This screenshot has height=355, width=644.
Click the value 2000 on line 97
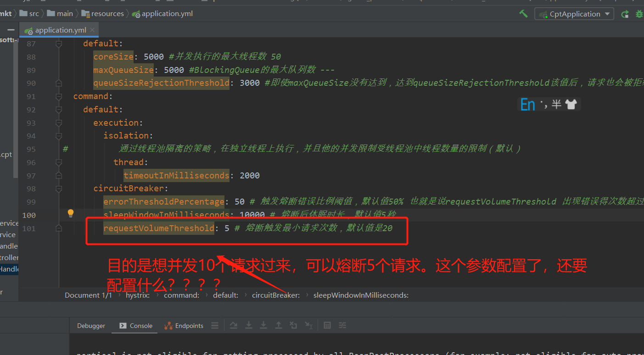[250, 175]
